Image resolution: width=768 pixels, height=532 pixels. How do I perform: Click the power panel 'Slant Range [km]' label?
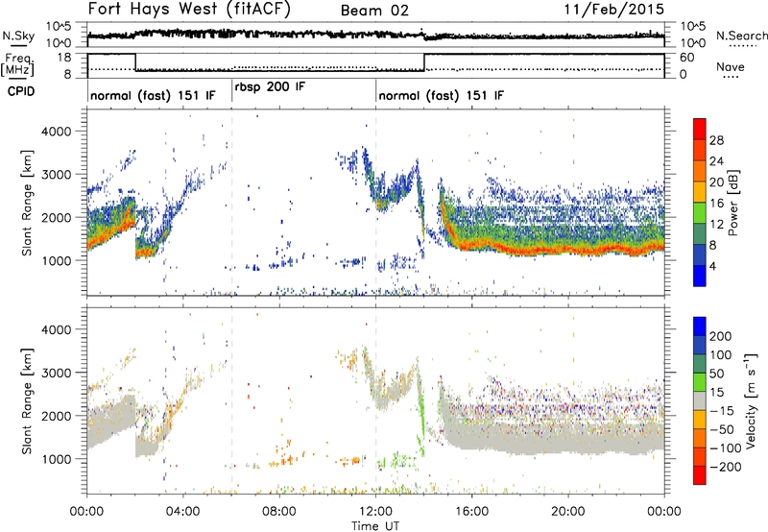coord(27,203)
